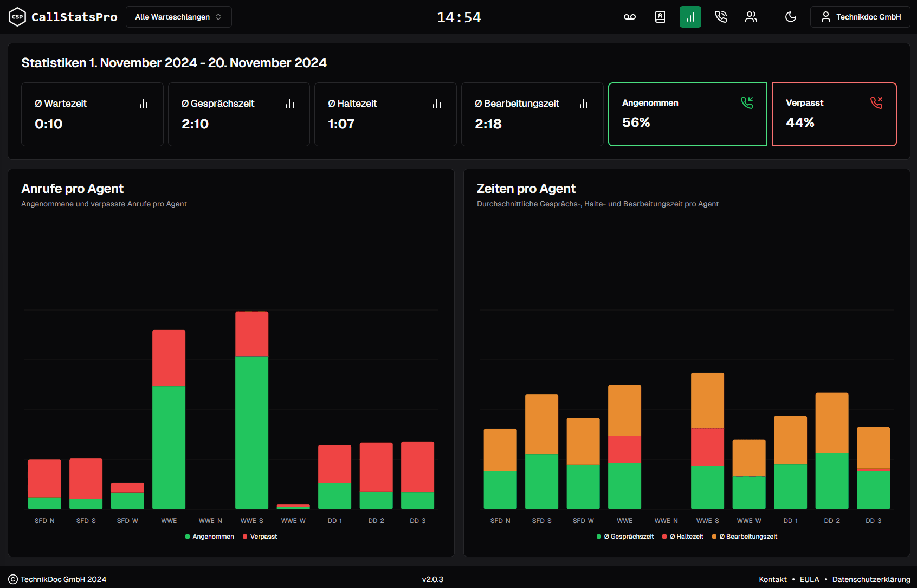Open the voicemail icon in header
This screenshot has width=917, height=588.
coord(629,17)
